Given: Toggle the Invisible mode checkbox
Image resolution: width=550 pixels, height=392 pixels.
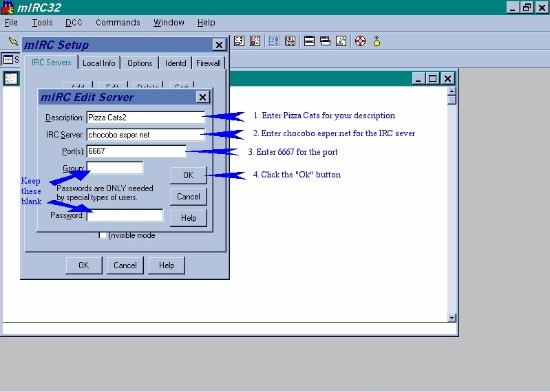Looking at the screenshot, I should (103, 235).
